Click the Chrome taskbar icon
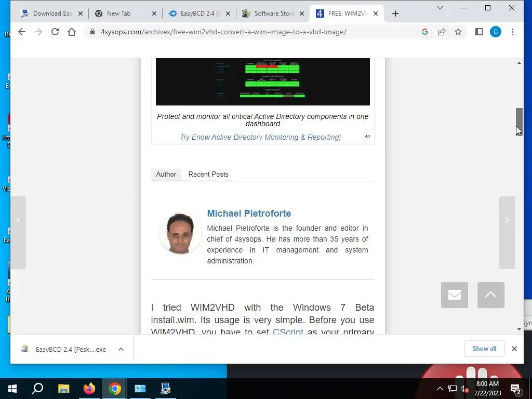This screenshot has height=399, width=532. pyautogui.click(x=115, y=389)
